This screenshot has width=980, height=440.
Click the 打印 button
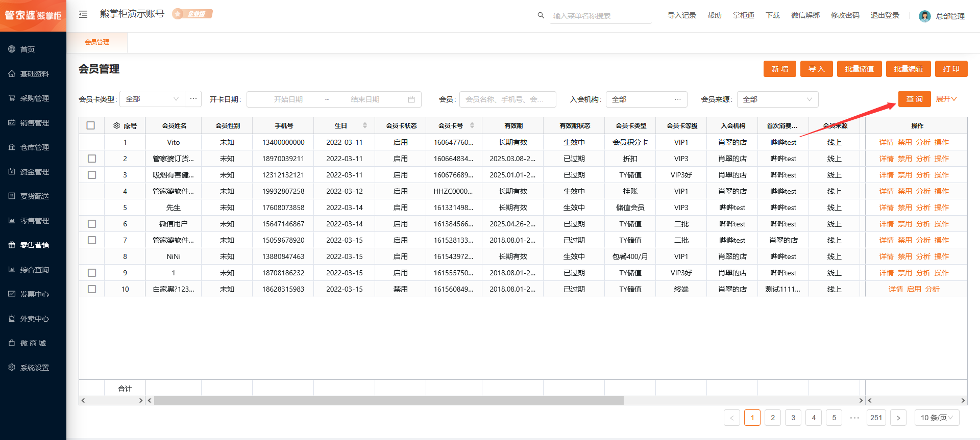[951, 69]
